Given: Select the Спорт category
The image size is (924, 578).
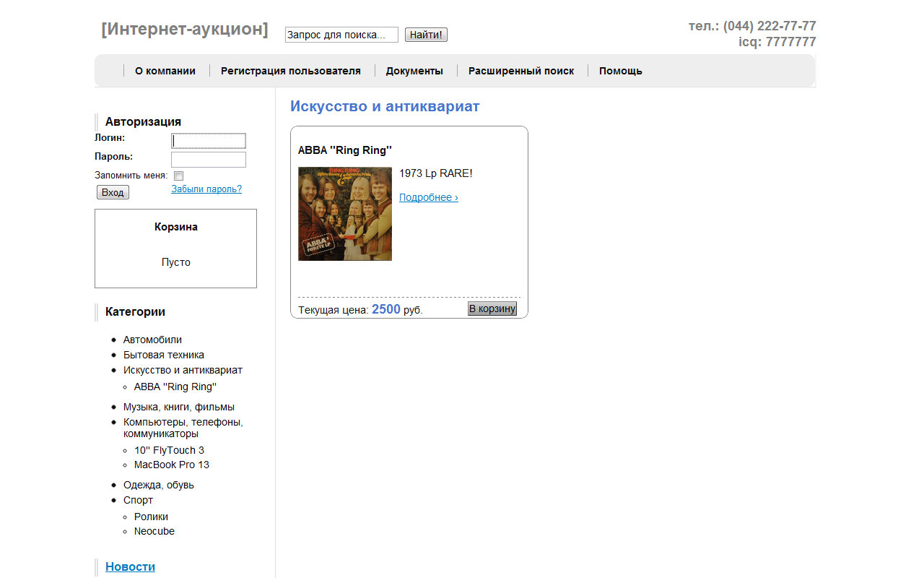Looking at the screenshot, I should (138, 500).
